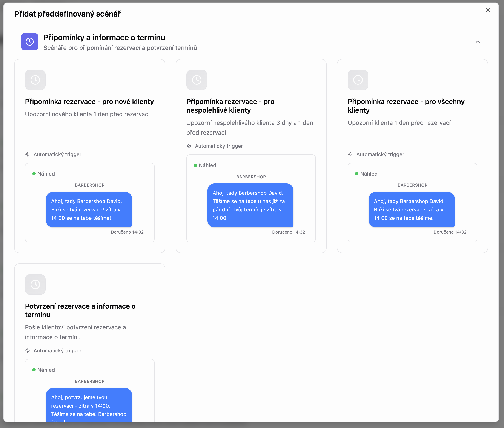Screen dimensions: 504x428
Task: Click clock icon on Potvrzení rezervace card
Action: click(x=35, y=284)
